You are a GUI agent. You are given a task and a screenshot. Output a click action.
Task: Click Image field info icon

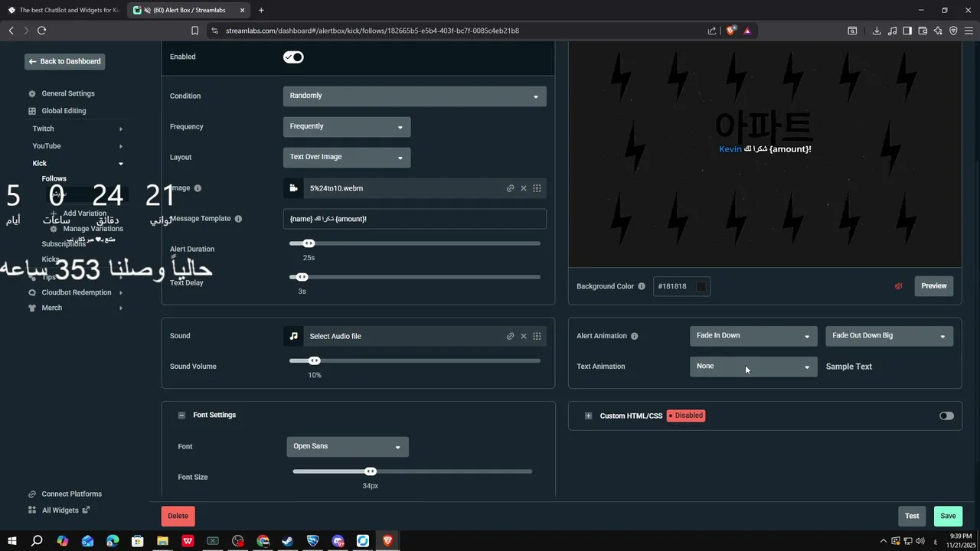pos(198,188)
